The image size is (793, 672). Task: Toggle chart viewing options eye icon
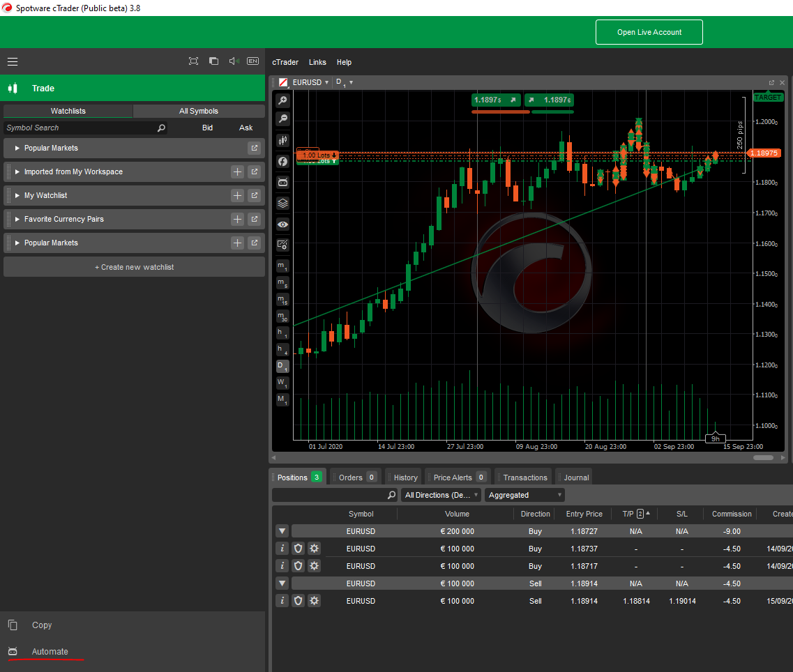pos(282,224)
